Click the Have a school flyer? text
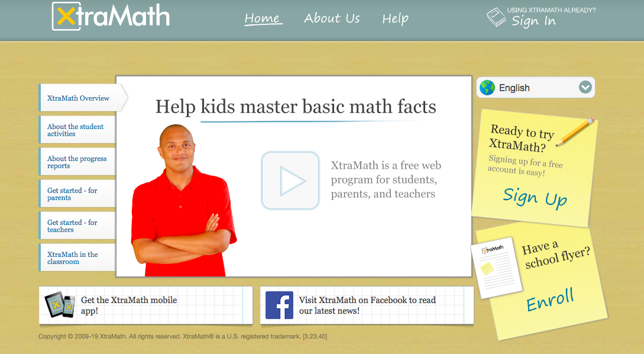 555,254
